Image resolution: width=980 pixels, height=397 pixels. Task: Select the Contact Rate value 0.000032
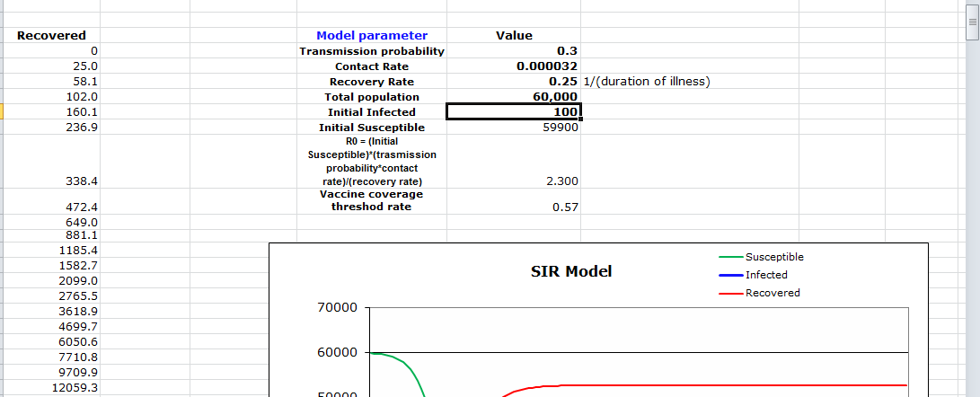tap(547, 66)
